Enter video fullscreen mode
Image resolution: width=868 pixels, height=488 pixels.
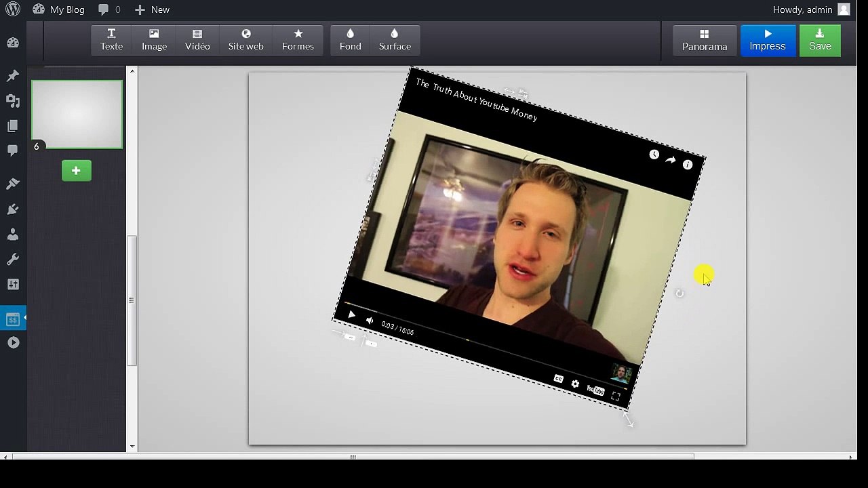615,396
